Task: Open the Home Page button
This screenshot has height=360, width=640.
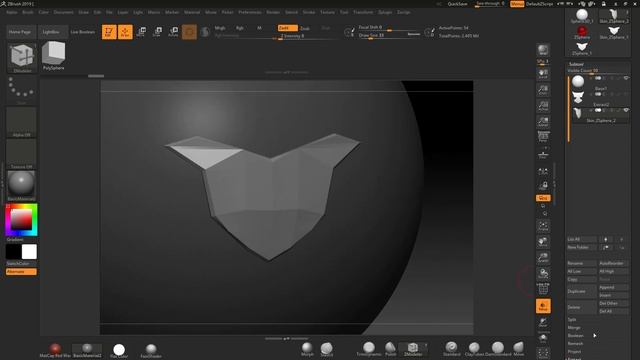Action: [20, 32]
